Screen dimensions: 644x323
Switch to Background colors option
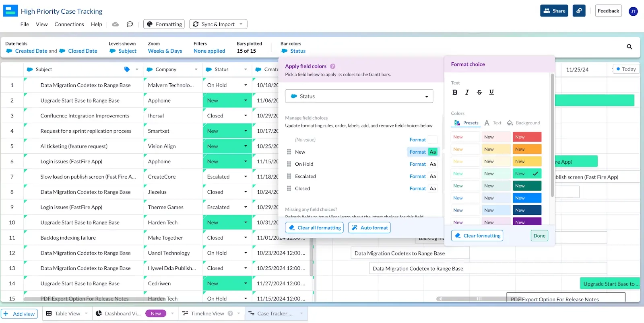pos(523,123)
